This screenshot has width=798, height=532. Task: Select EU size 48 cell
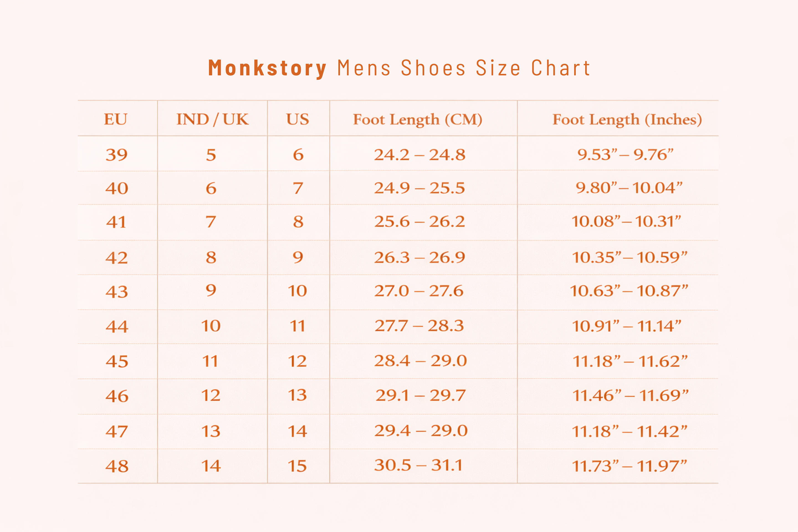[x=117, y=466]
